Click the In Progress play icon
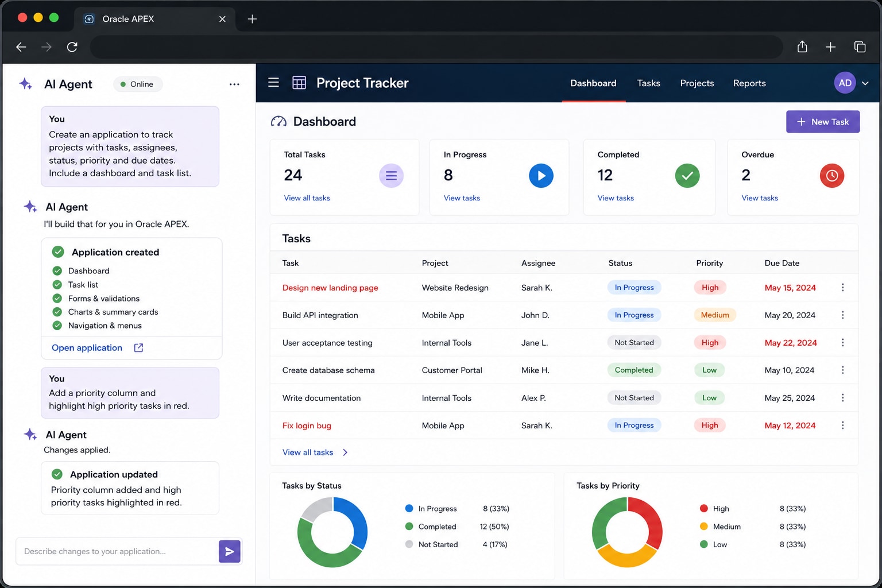882x588 pixels. coord(541,176)
